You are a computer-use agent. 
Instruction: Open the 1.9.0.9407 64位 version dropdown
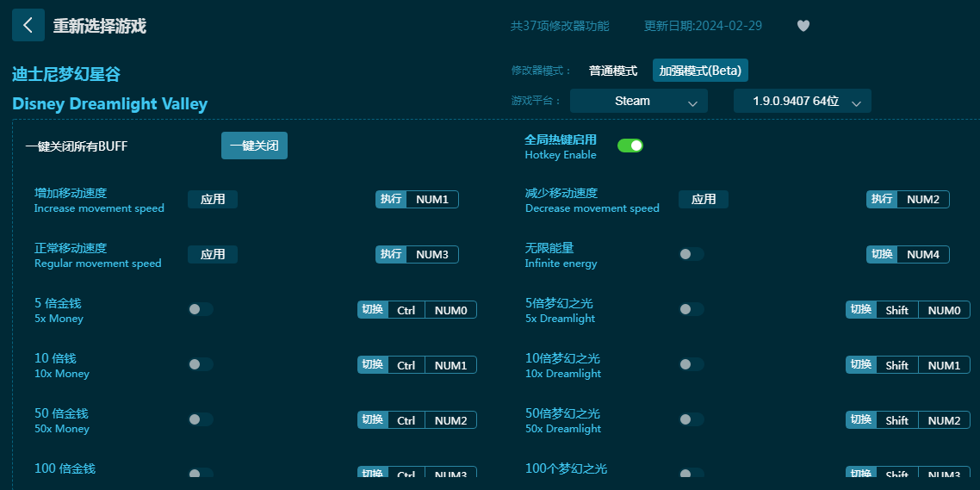click(x=803, y=101)
